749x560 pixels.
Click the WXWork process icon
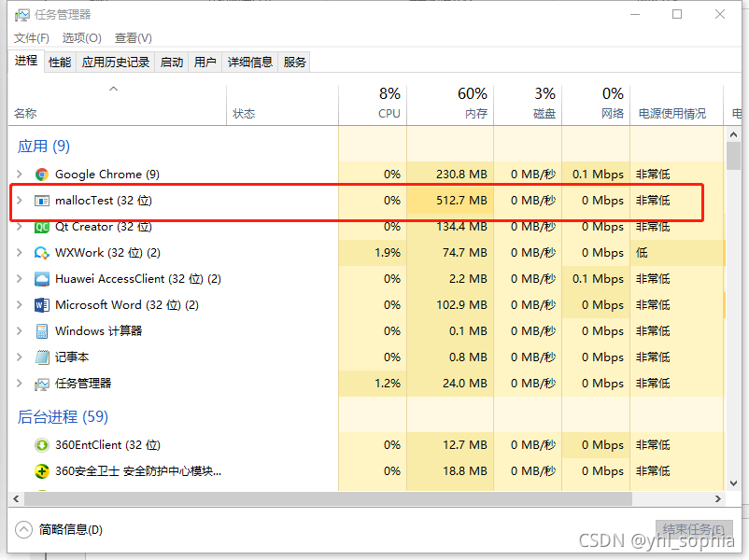(41, 253)
